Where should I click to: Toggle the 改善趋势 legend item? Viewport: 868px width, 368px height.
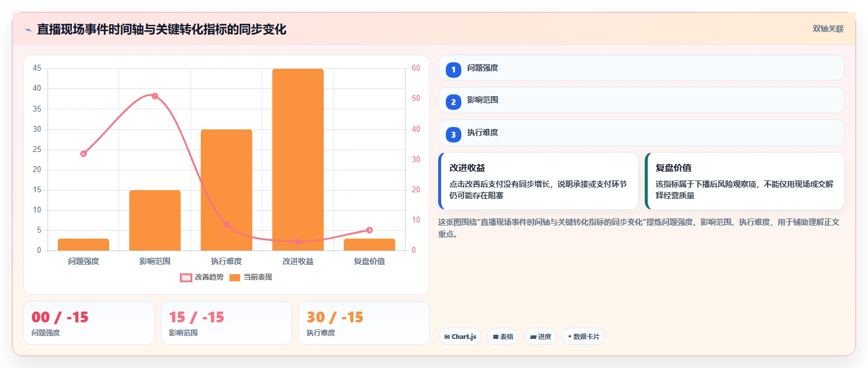point(202,277)
